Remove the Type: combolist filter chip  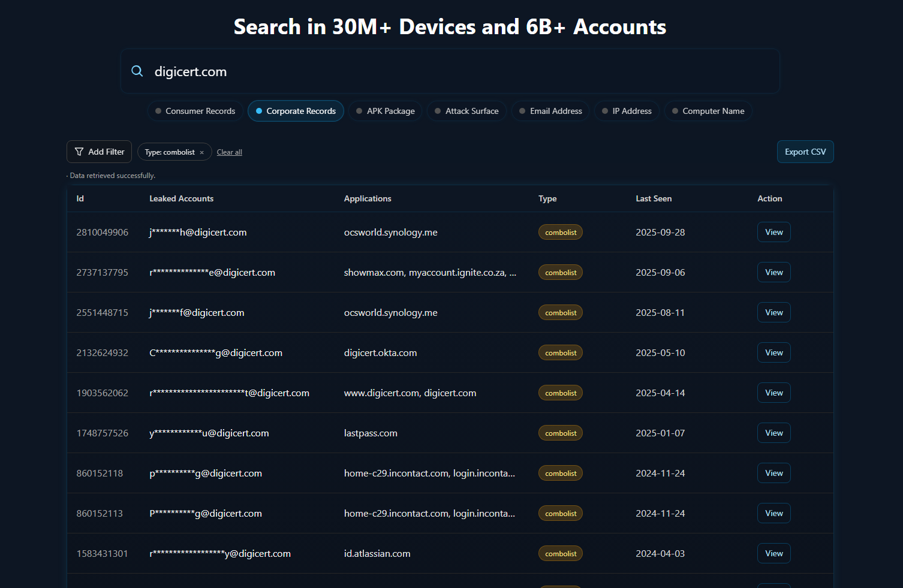(202, 153)
